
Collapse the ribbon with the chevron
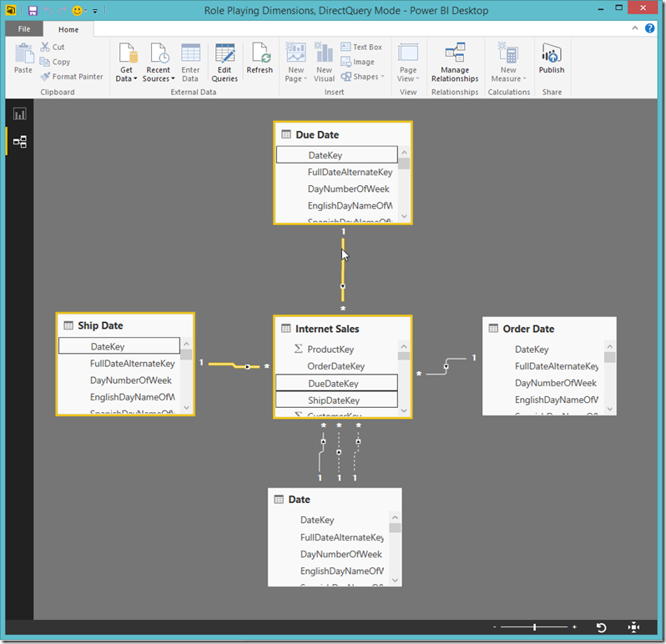(x=635, y=28)
